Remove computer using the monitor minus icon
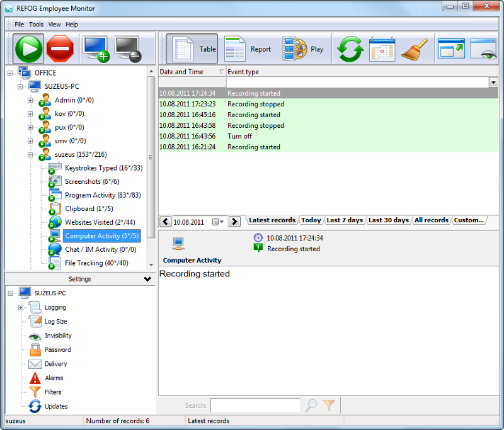The width and height of the screenshot is (504, 430). (x=128, y=49)
